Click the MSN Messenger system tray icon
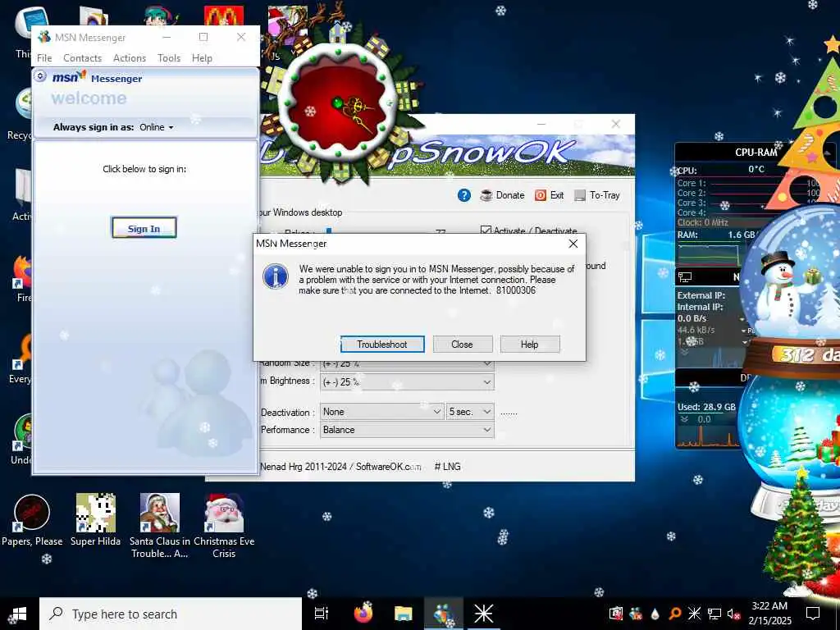The image size is (840, 630). [636, 614]
